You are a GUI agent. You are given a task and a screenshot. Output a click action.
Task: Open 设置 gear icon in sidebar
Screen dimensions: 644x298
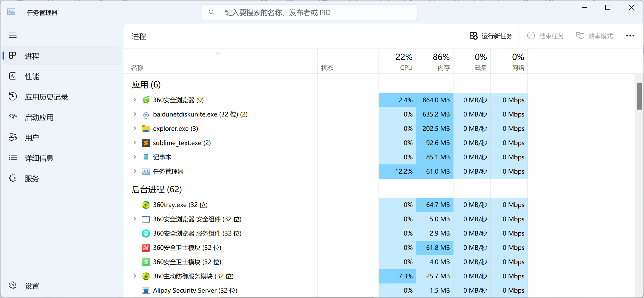(x=13, y=286)
